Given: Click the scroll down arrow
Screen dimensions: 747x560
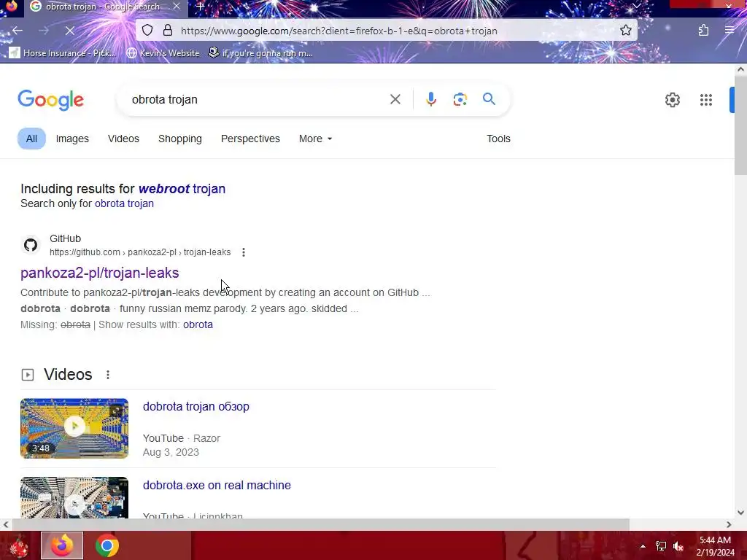Looking at the screenshot, I should click(x=740, y=513).
